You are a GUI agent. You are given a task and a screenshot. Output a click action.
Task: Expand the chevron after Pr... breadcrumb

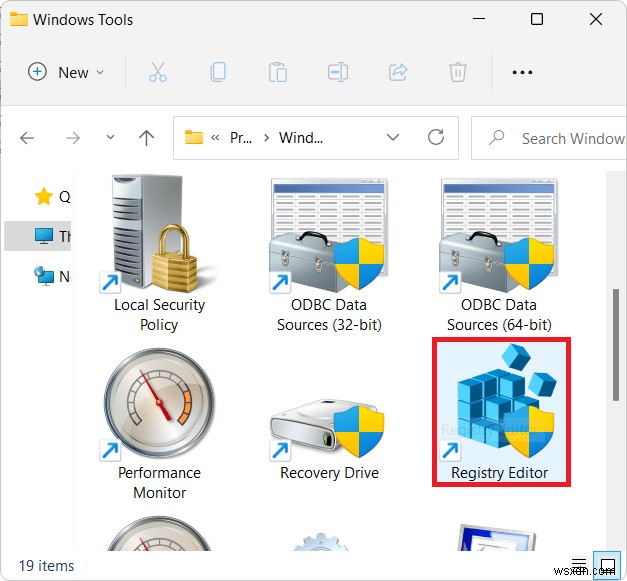coord(266,138)
